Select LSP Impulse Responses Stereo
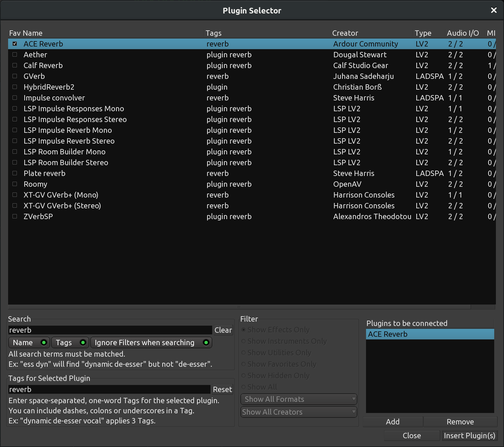This screenshot has width=504, height=447. tap(252, 119)
